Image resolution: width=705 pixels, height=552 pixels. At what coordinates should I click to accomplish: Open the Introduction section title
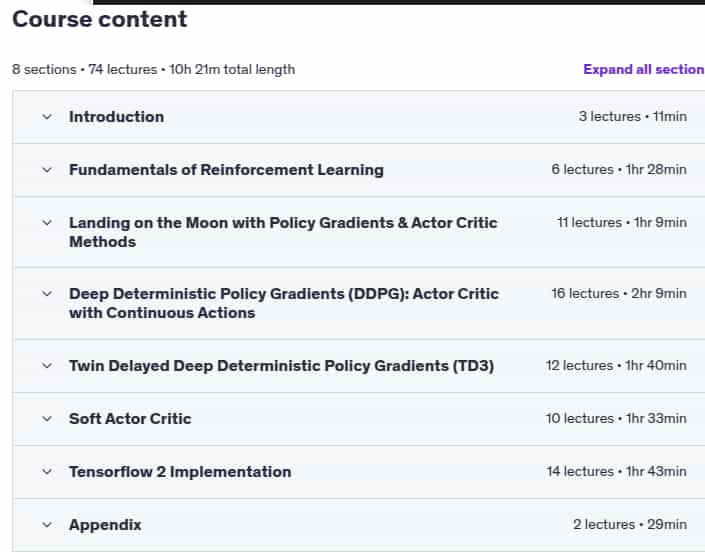(116, 117)
